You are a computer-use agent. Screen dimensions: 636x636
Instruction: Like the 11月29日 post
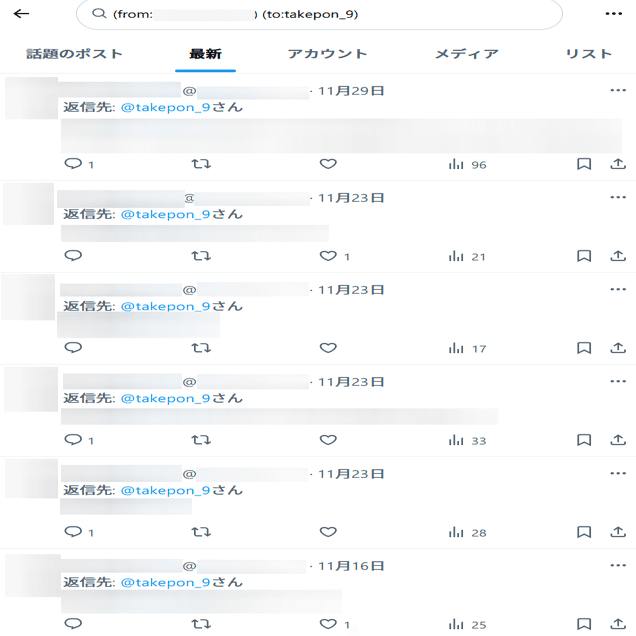(x=328, y=164)
